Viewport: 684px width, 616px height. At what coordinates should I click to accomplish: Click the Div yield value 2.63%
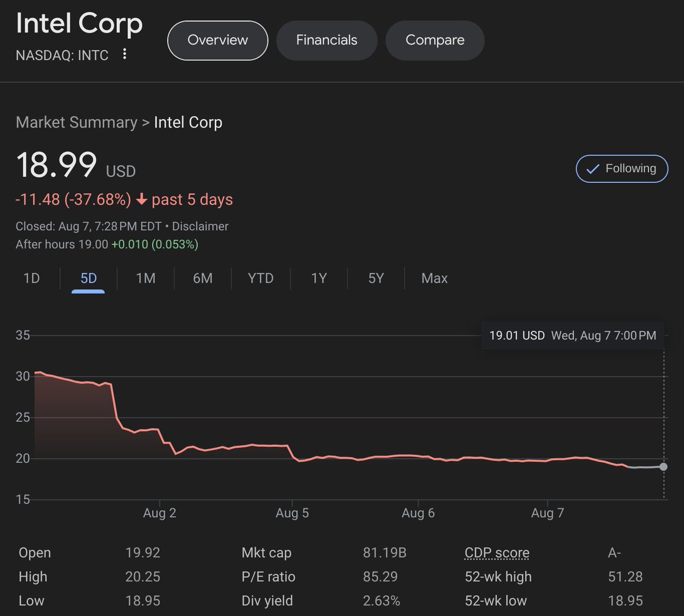(x=381, y=601)
